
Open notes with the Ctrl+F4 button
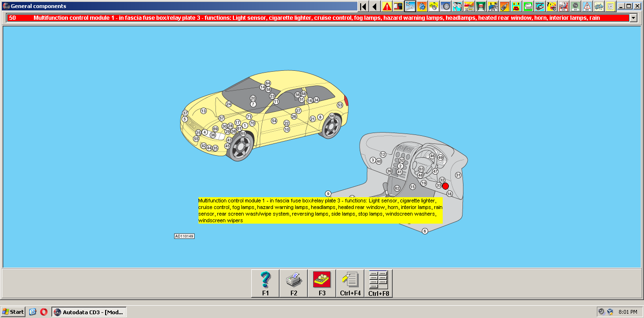350,284
